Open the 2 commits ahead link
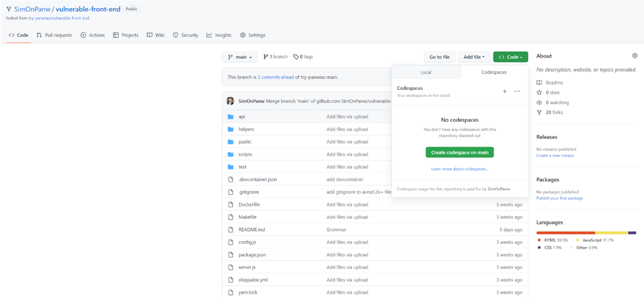Screen dimensions: 644x297 pos(276,77)
